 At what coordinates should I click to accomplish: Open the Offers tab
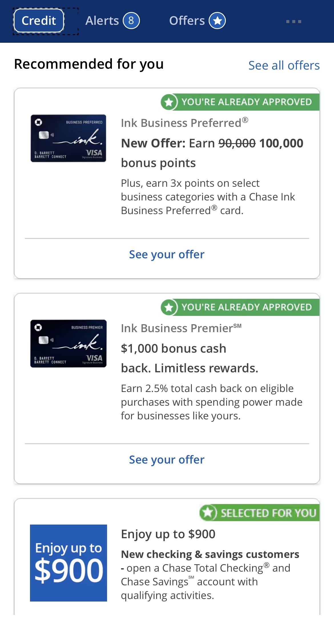(x=187, y=21)
